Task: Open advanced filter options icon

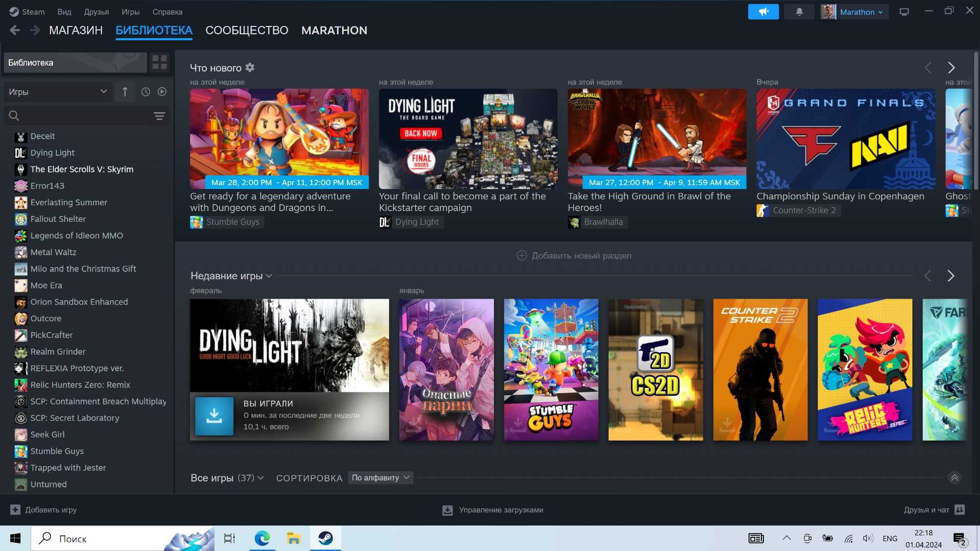Action: [x=159, y=116]
